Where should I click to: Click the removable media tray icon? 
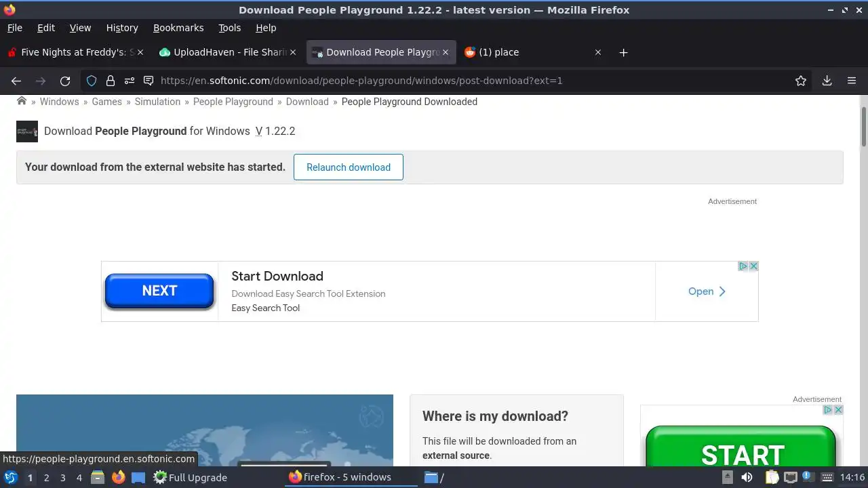point(728,477)
